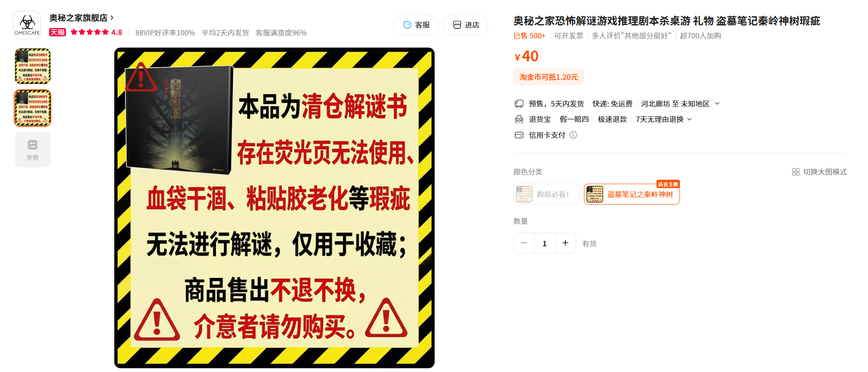Contact 客服 customer service
This screenshot has height=372, width=868.
tap(415, 25)
